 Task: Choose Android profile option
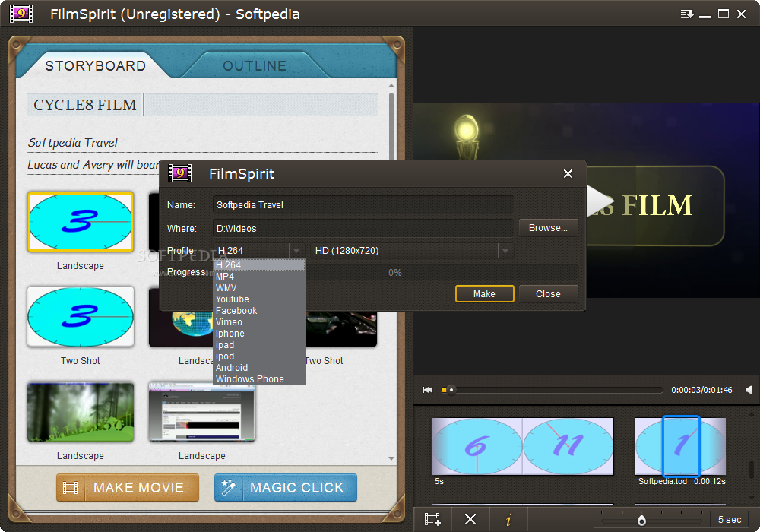(x=259, y=368)
